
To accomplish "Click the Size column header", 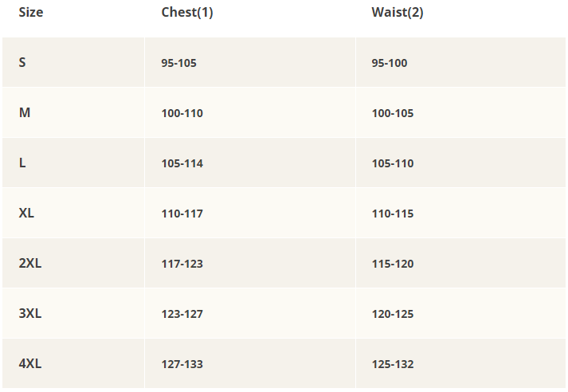I will tap(29, 12).
